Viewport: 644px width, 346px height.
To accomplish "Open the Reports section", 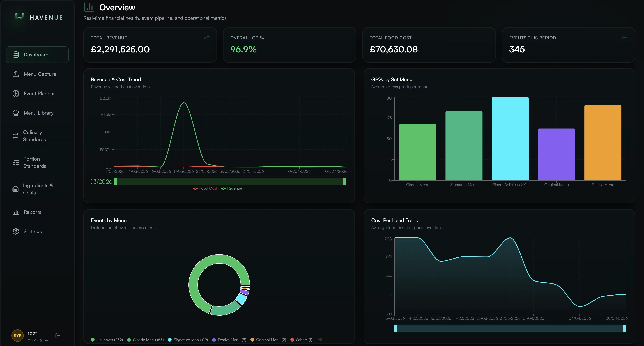I will pyautogui.click(x=32, y=212).
